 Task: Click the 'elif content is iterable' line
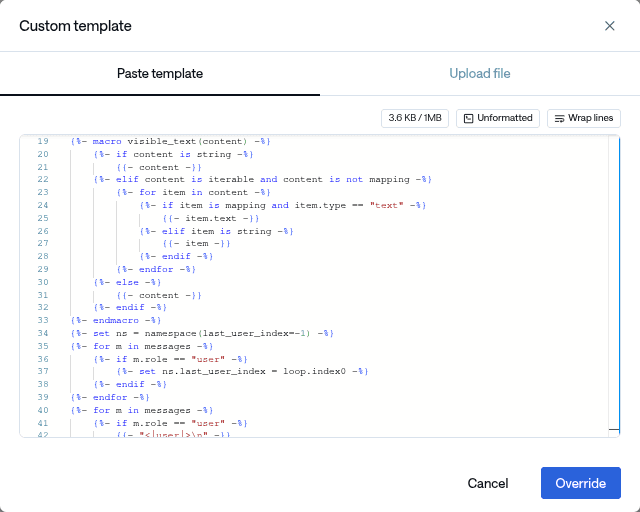pyautogui.click(x=262, y=180)
